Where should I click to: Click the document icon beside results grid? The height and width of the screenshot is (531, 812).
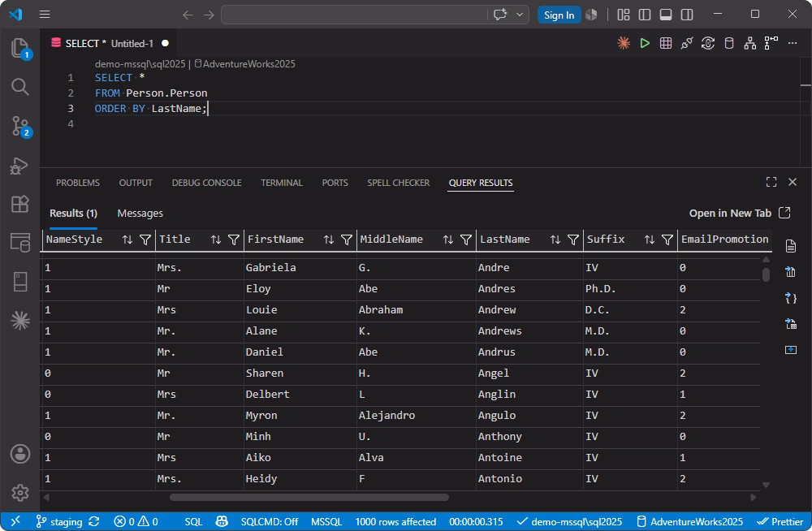coord(791,246)
